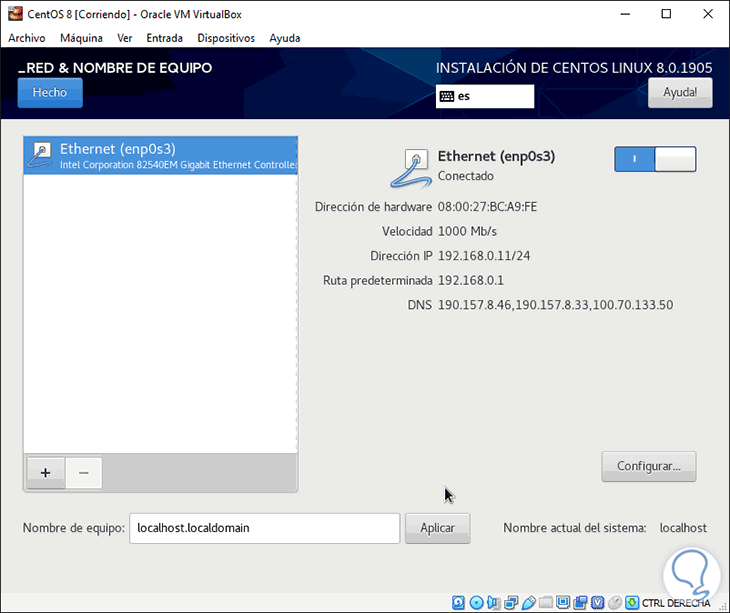Click the recording status icon
The image size is (730, 613).
tap(580, 603)
